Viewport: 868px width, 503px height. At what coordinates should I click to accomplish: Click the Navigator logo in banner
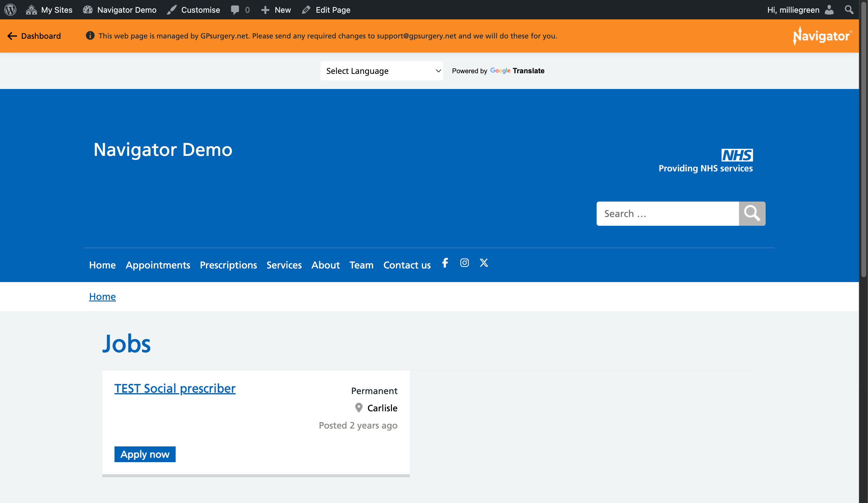coord(822,36)
